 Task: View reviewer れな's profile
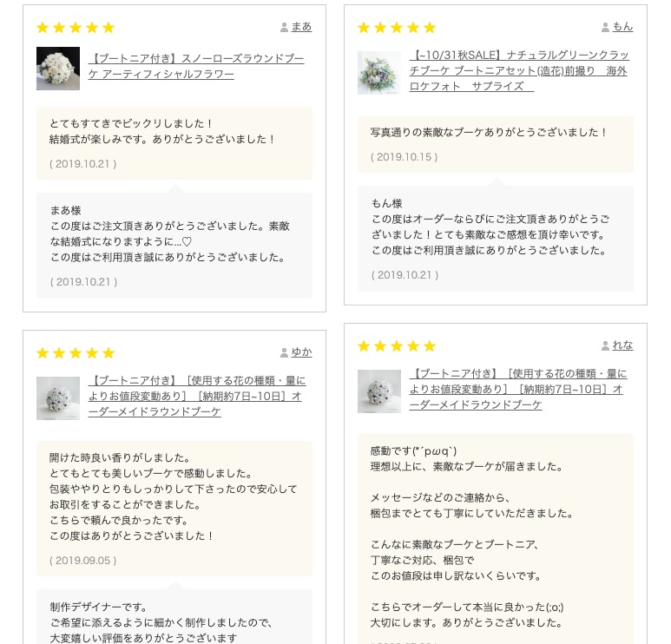coord(622,345)
